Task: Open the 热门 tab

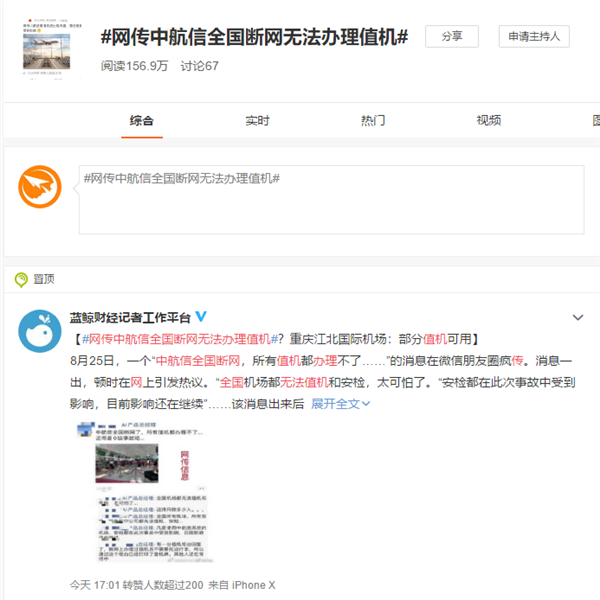Action: tap(373, 121)
